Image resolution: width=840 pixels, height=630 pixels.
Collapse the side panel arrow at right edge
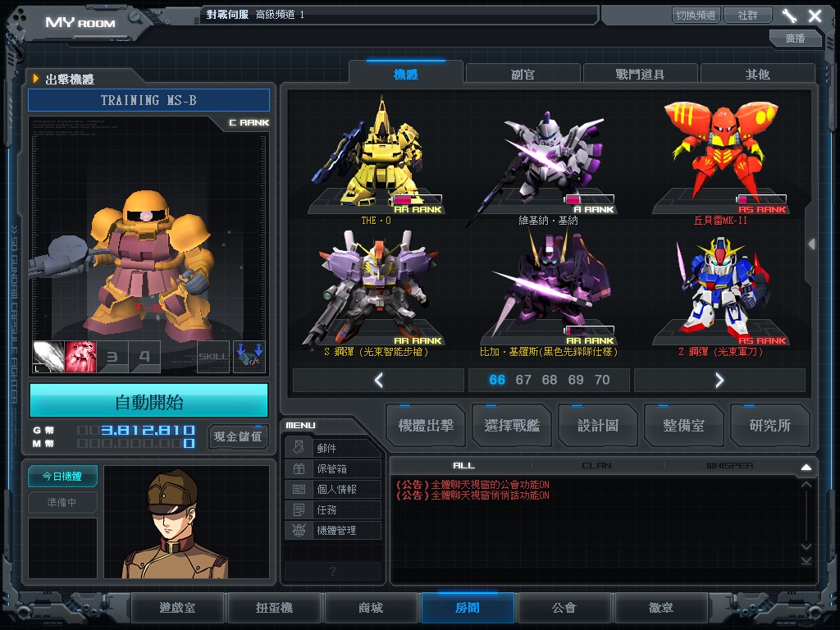pyautogui.click(x=812, y=244)
